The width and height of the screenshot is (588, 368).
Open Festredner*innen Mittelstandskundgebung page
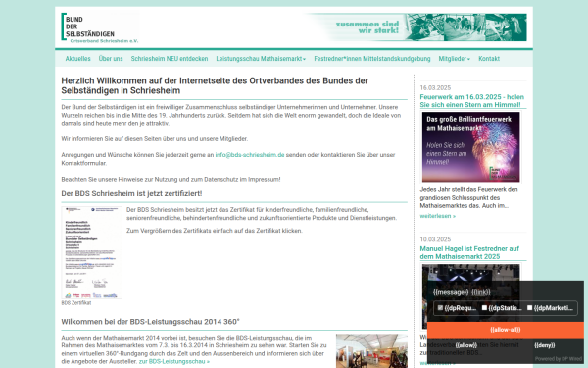pyautogui.click(x=372, y=59)
